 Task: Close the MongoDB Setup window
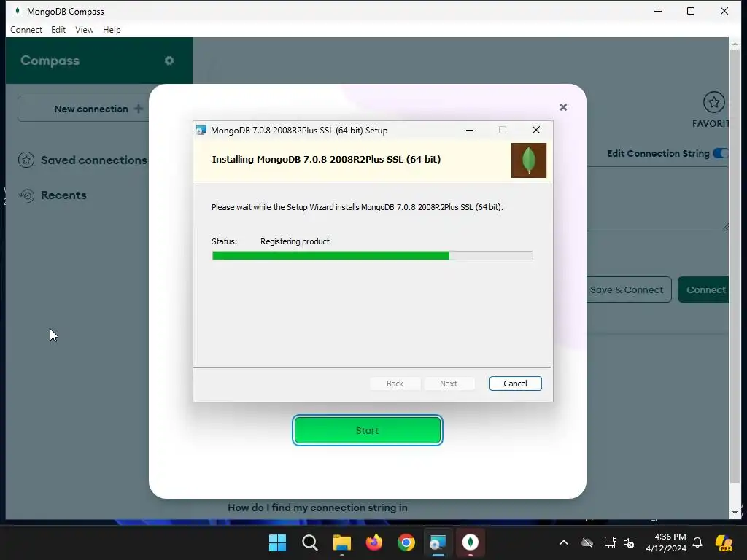pos(536,130)
